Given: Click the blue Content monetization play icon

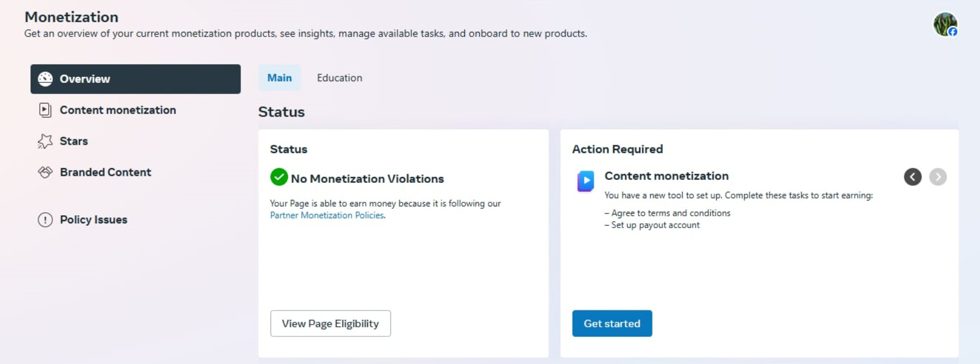Looking at the screenshot, I should coord(586,181).
